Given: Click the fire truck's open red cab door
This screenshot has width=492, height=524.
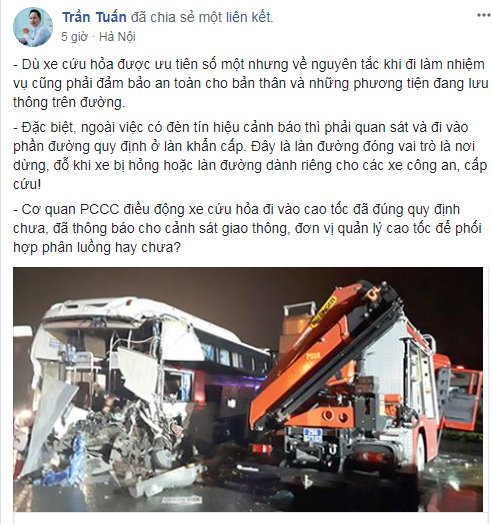Looking at the screenshot, I should [x=463, y=398].
